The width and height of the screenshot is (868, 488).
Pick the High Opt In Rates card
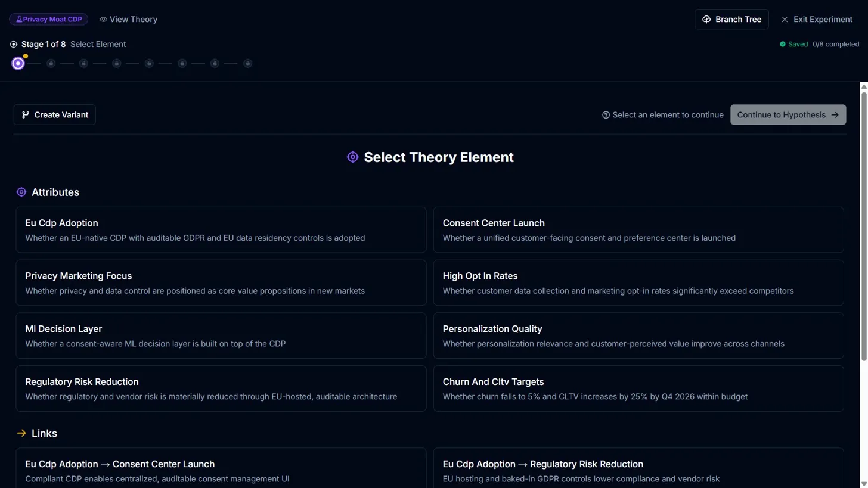click(x=638, y=283)
